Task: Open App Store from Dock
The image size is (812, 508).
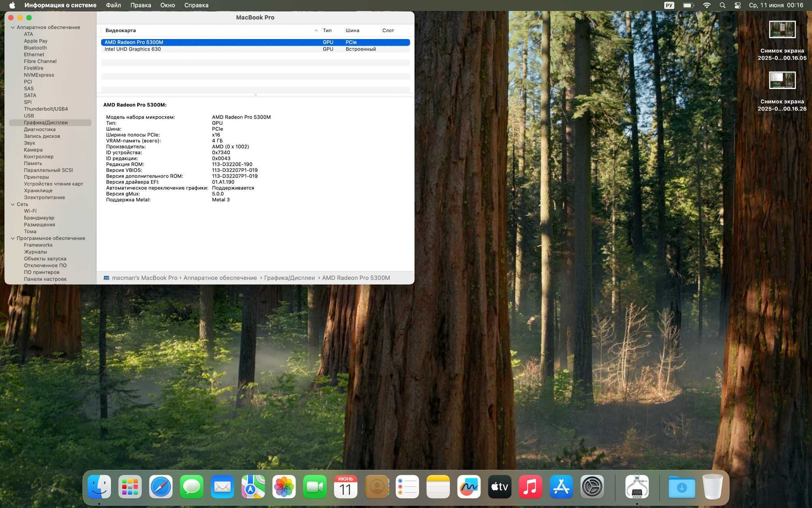Action: click(561, 486)
